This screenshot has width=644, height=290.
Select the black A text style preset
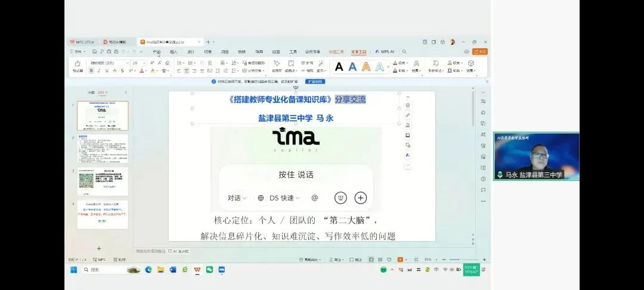(x=339, y=67)
